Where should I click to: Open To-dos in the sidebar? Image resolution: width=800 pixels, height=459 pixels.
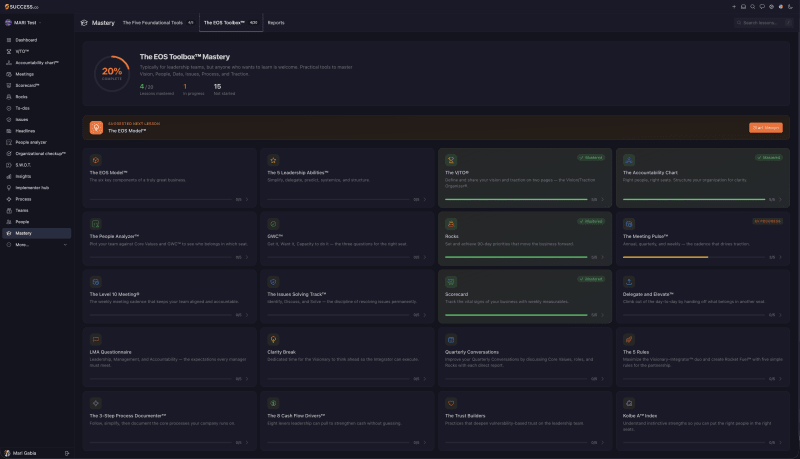coord(36,108)
